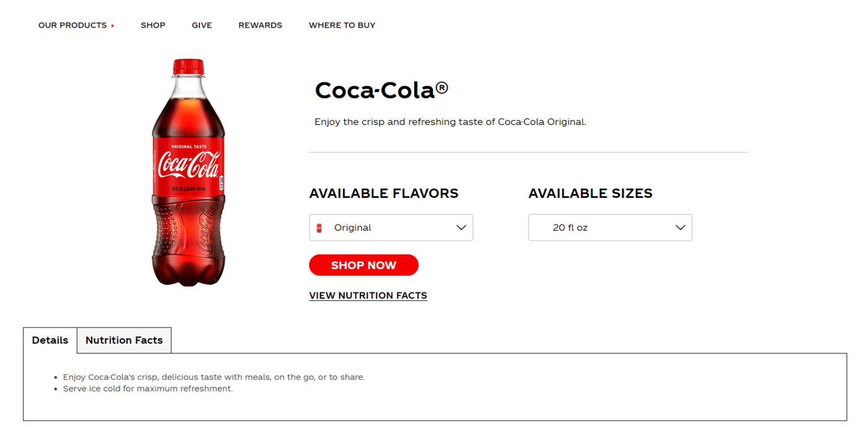Click the red arrow beside OUR PRODUCTS
The width and height of the screenshot is (868, 427).
click(x=113, y=25)
